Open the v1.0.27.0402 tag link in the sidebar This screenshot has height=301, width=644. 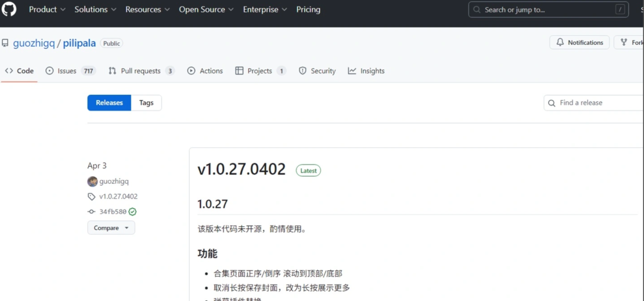click(x=118, y=196)
